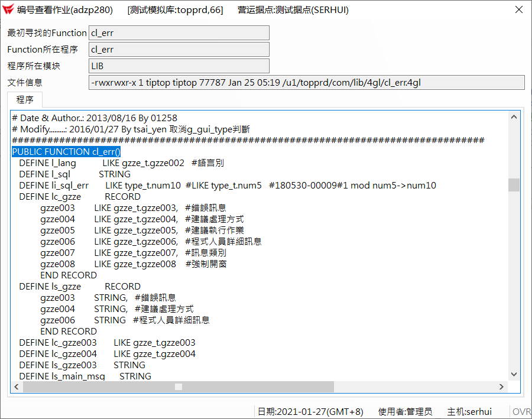Click the status bar 主机:serhui entry
The height and width of the screenshot is (419, 532).
pos(469,411)
